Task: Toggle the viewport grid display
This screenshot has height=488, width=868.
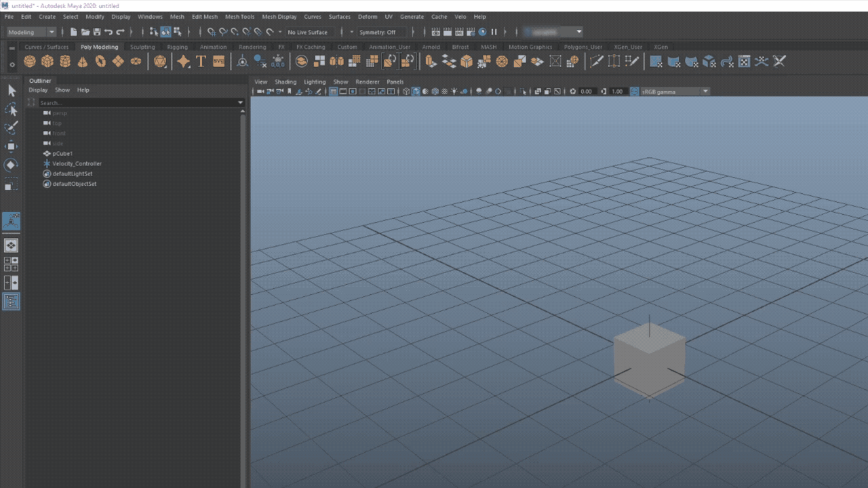Action: pyautogui.click(x=334, y=91)
